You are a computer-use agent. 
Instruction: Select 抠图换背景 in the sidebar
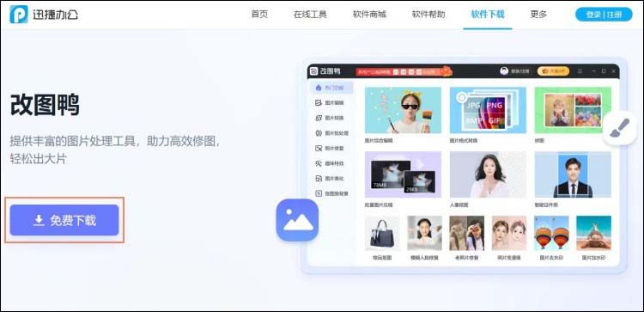pos(331,193)
